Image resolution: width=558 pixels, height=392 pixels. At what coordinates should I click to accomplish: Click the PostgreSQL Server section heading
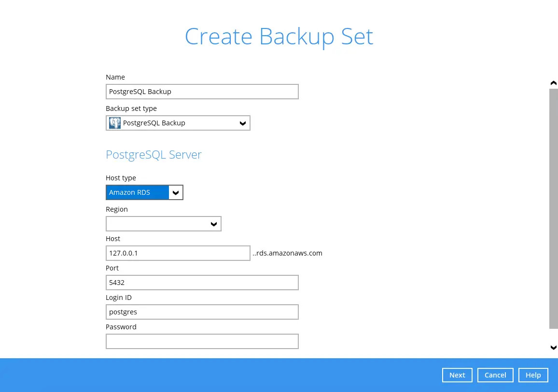pos(153,155)
